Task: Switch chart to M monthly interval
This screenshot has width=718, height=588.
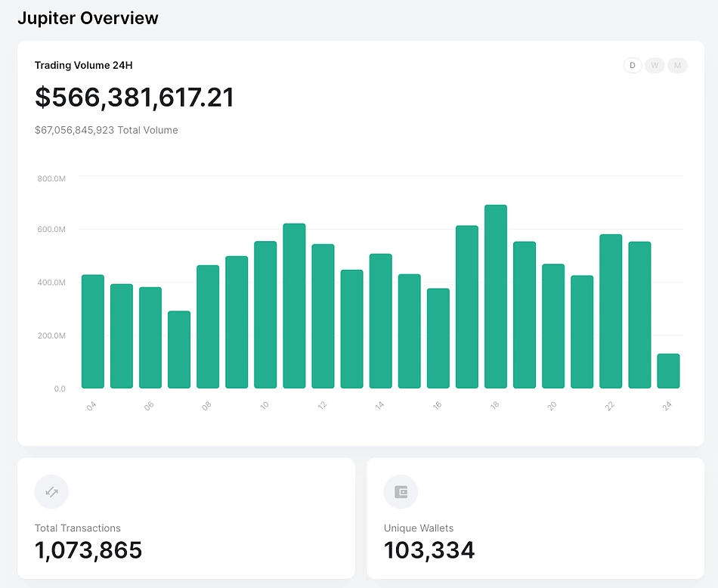Action: (x=677, y=66)
